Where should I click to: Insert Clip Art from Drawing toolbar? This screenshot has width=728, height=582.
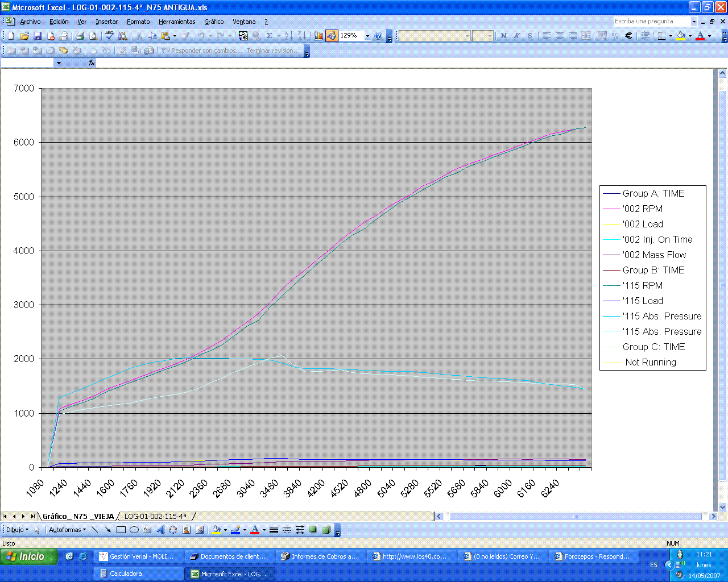point(187,530)
